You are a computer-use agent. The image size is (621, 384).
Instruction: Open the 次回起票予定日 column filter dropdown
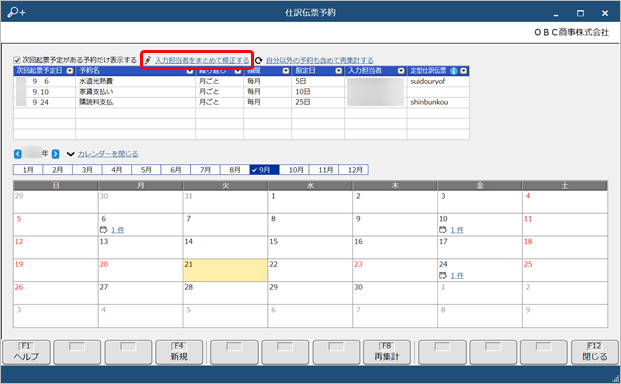70,71
